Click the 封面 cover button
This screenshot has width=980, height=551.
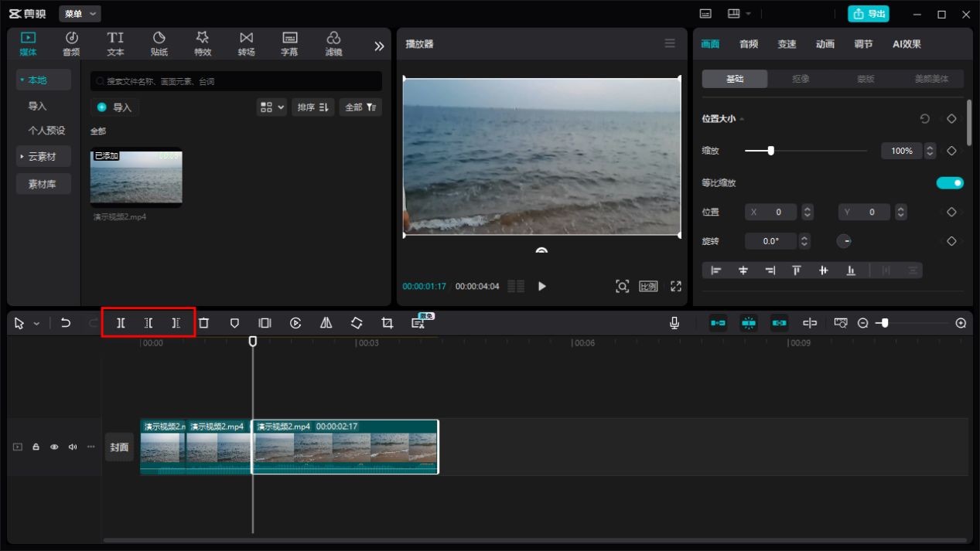119,447
